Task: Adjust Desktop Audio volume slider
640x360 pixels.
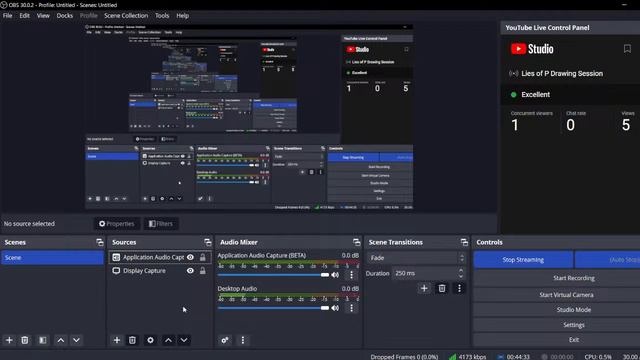Action: (x=273, y=308)
